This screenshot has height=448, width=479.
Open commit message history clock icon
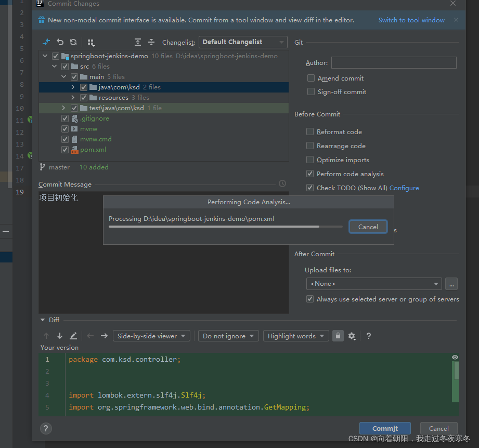click(x=282, y=183)
